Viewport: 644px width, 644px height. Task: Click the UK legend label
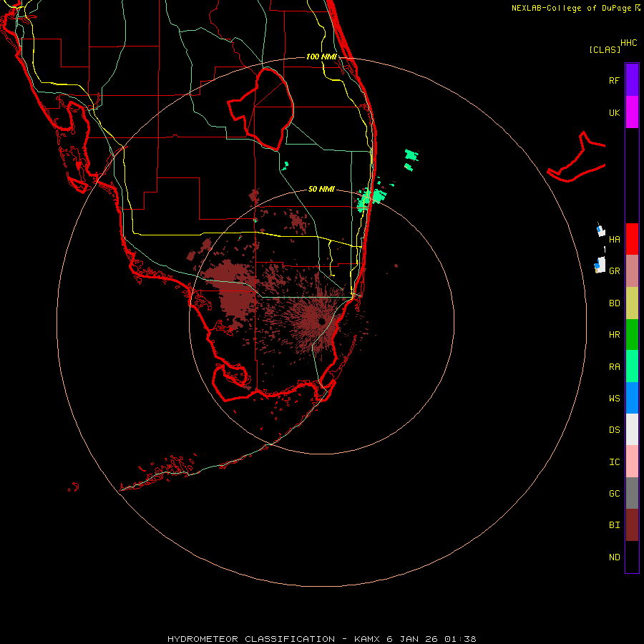click(x=614, y=112)
